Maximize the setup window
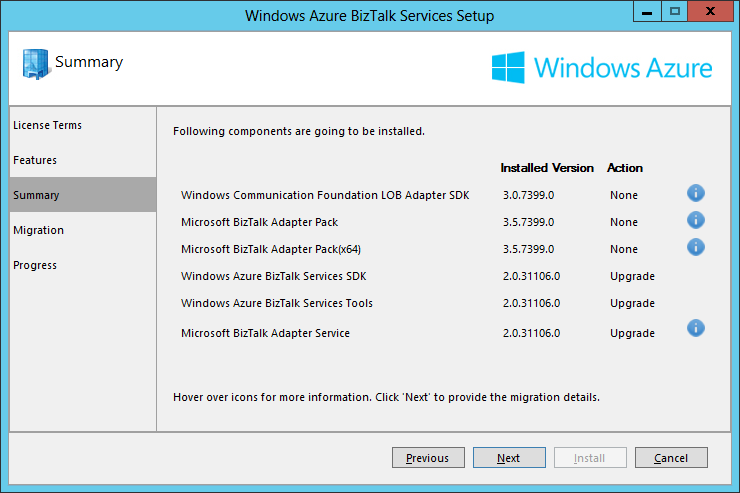 (674, 11)
